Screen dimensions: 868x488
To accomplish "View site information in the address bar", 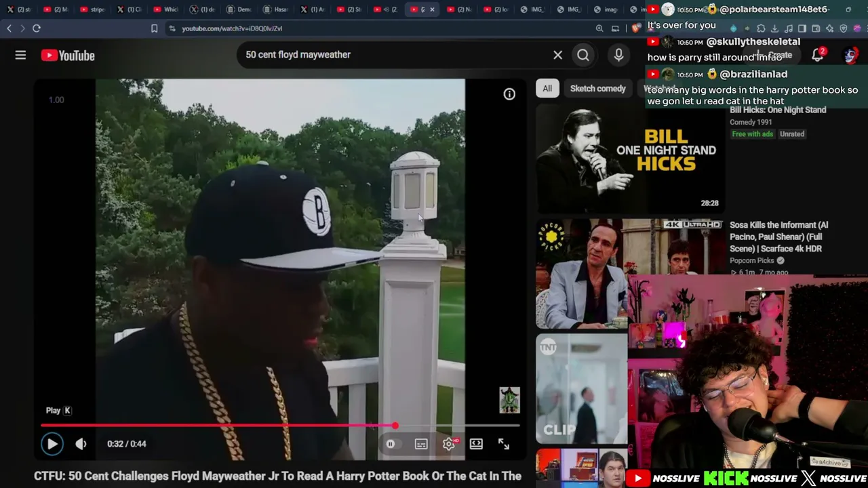I will (x=172, y=28).
